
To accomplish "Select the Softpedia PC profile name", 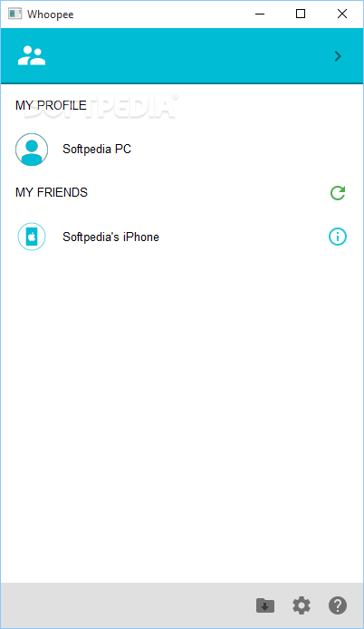I will coord(97,150).
